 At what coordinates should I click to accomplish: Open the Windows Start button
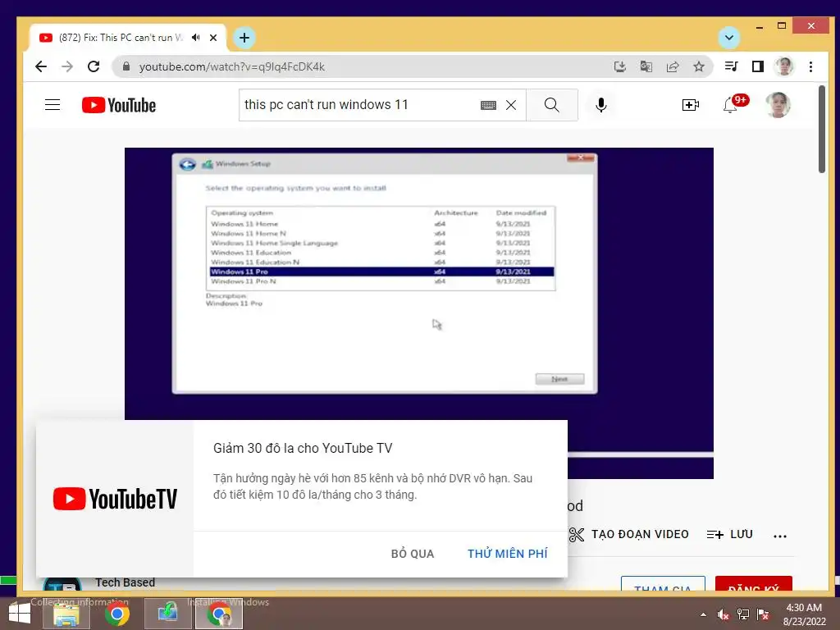click(20, 614)
